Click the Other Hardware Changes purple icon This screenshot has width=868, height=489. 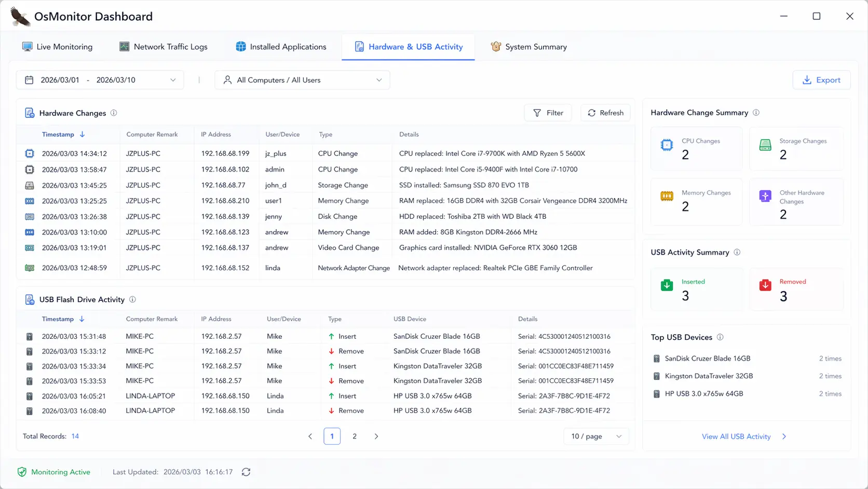(765, 196)
